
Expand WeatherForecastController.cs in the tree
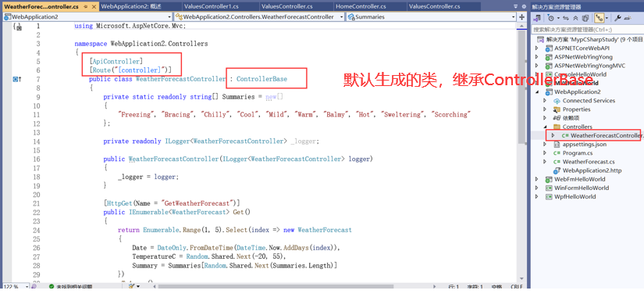coord(553,135)
